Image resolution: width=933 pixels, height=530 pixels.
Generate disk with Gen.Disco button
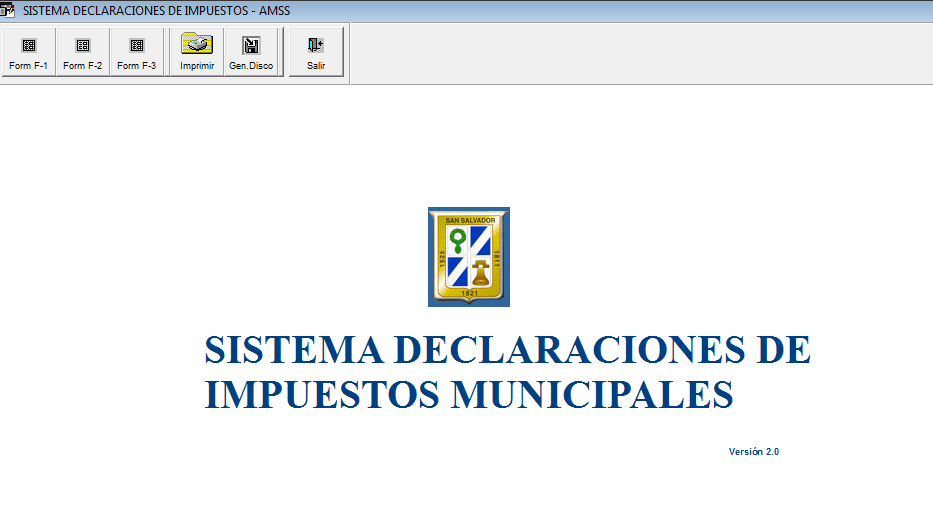pyautogui.click(x=251, y=52)
